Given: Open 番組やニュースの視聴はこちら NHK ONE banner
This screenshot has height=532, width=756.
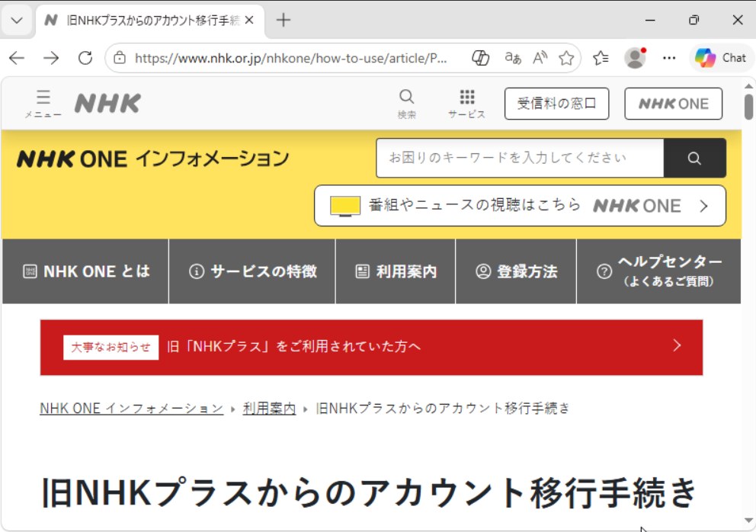Looking at the screenshot, I should click(x=520, y=206).
